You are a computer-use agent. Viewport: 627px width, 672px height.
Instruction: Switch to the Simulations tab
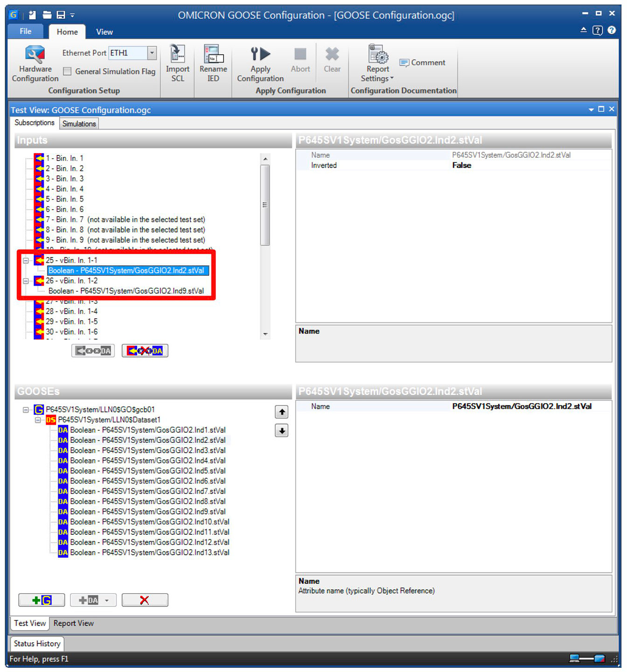(79, 124)
